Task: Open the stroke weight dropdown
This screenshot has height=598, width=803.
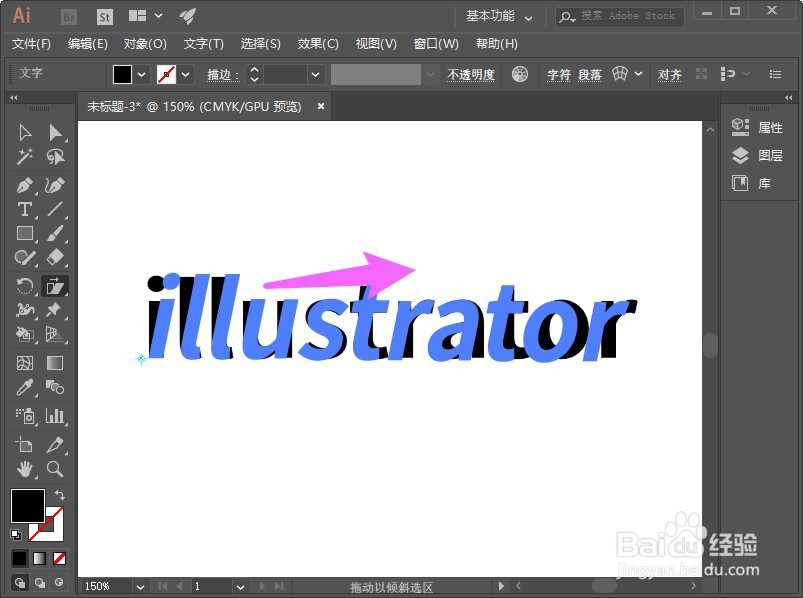Action: [x=314, y=74]
